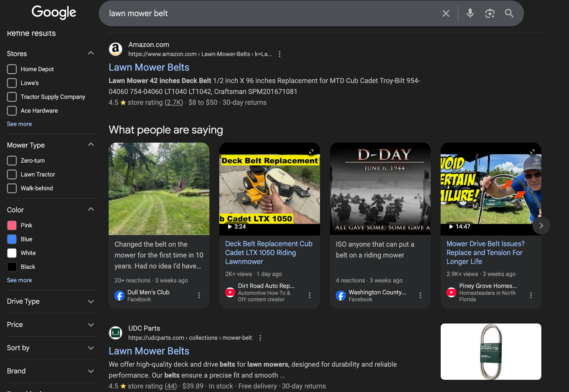Open UDC Parts result three-dot menu
This screenshot has height=392, width=569.
pos(260,338)
